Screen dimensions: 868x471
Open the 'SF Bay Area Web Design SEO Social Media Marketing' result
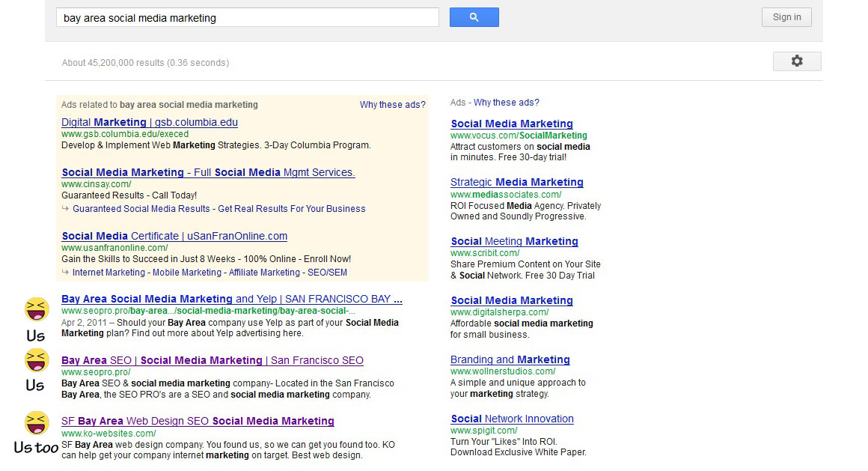click(x=198, y=421)
